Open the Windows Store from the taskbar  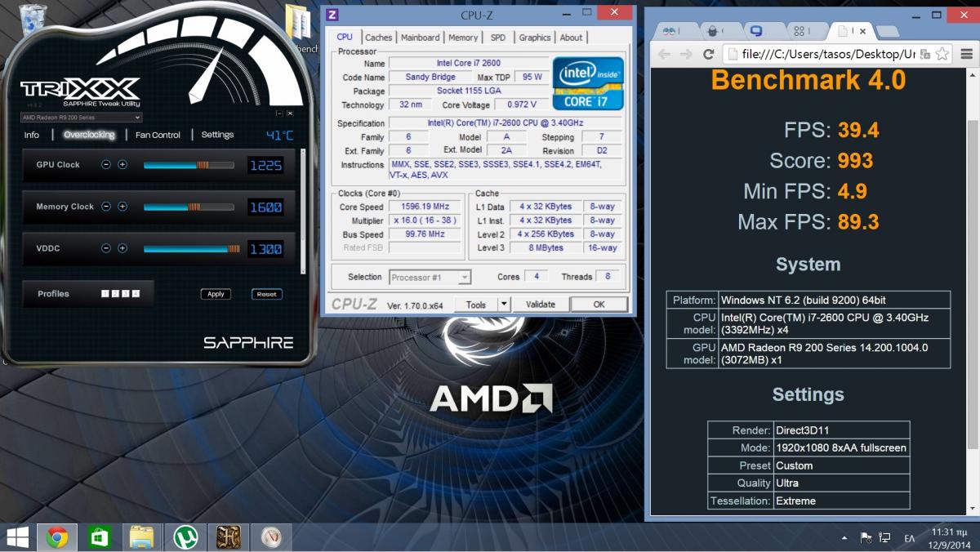click(x=100, y=537)
